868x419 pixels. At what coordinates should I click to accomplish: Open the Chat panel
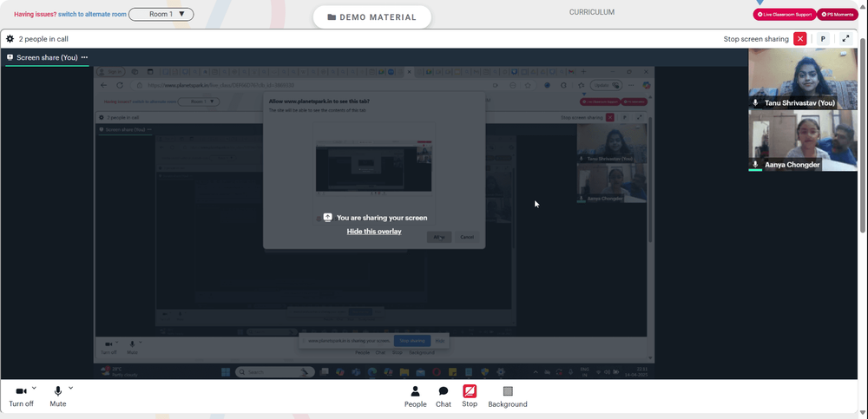click(x=444, y=396)
